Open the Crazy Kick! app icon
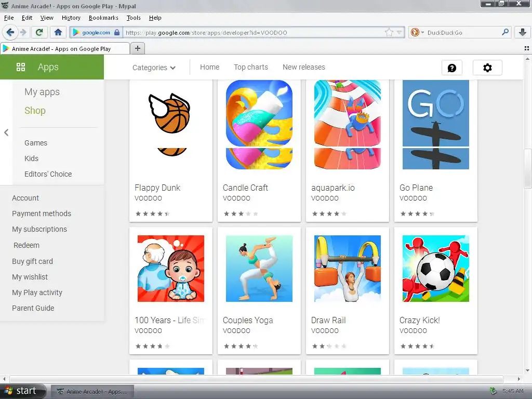 (436, 269)
